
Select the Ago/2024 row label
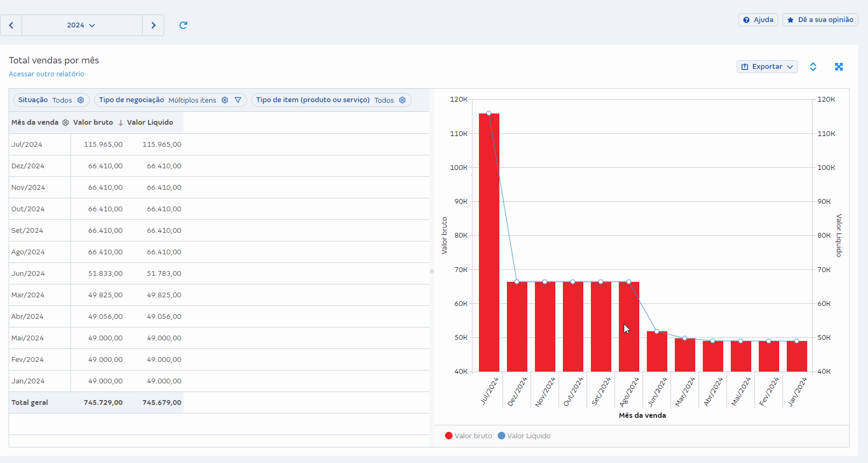[x=28, y=252]
